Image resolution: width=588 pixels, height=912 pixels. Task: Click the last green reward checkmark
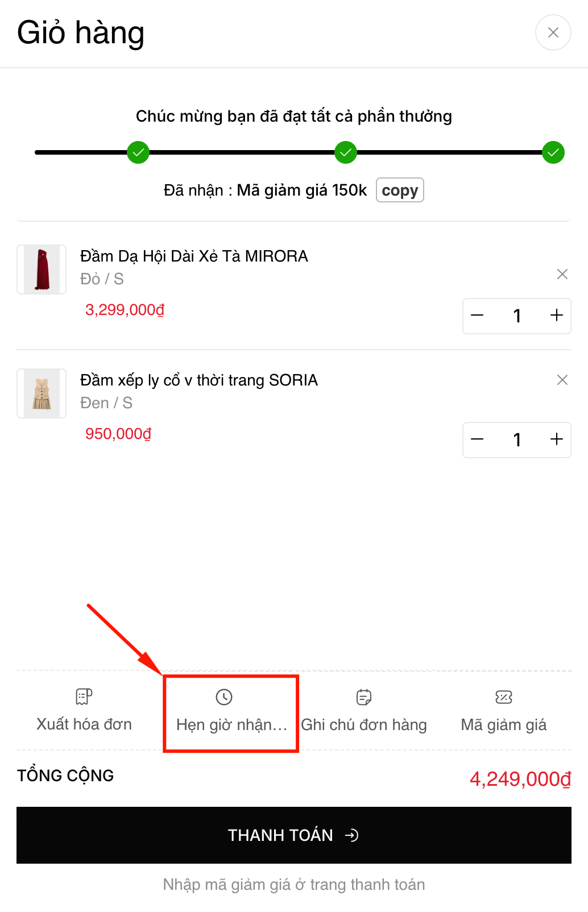[x=553, y=152]
